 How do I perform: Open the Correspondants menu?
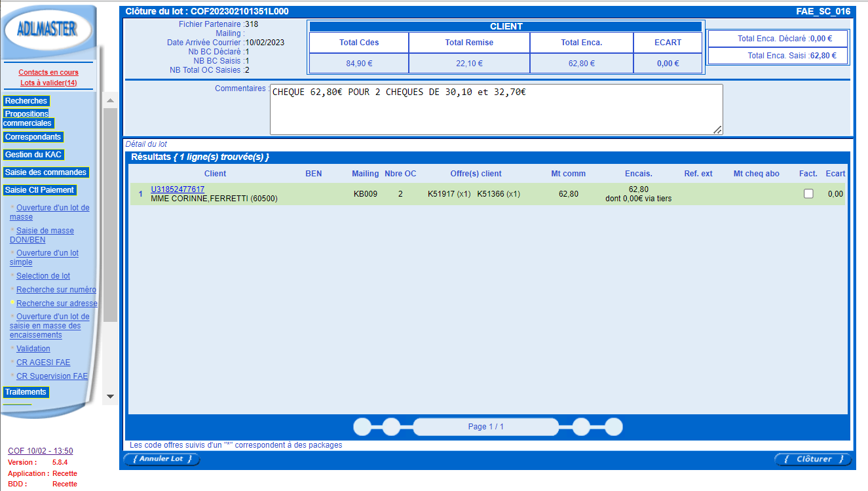point(33,137)
